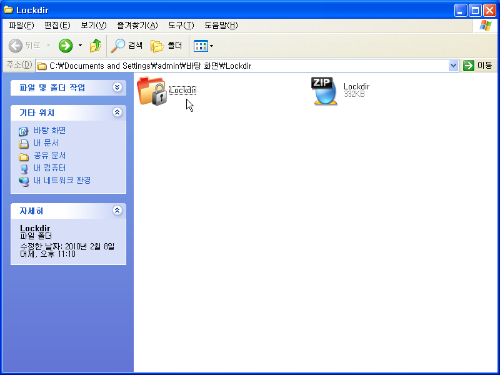Open the Views icon menu

point(201,46)
